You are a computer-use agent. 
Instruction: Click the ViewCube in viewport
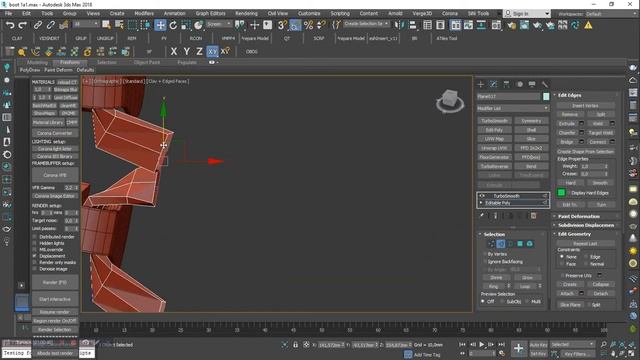tap(450, 100)
